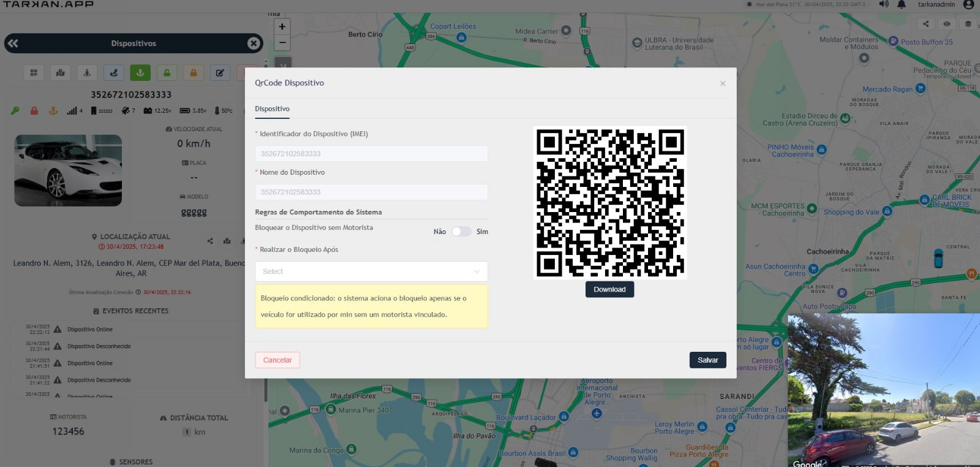Click the Motorista value 123456
The height and width of the screenshot is (467, 980).
[x=68, y=431]
